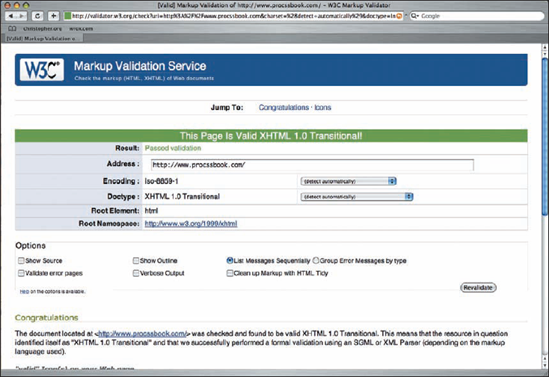Focus the browser URL bar
This screenshot has width=549, height=377.
click(x=233, y=16)
